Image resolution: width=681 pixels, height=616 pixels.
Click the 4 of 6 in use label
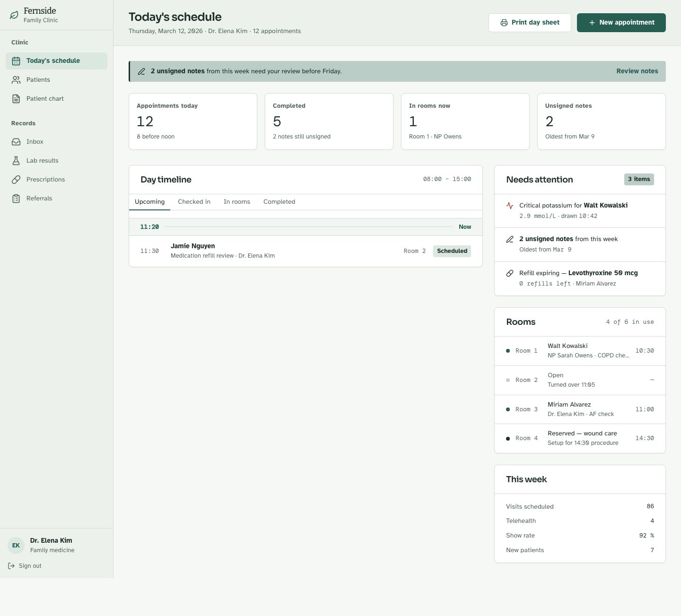(630, 322)
